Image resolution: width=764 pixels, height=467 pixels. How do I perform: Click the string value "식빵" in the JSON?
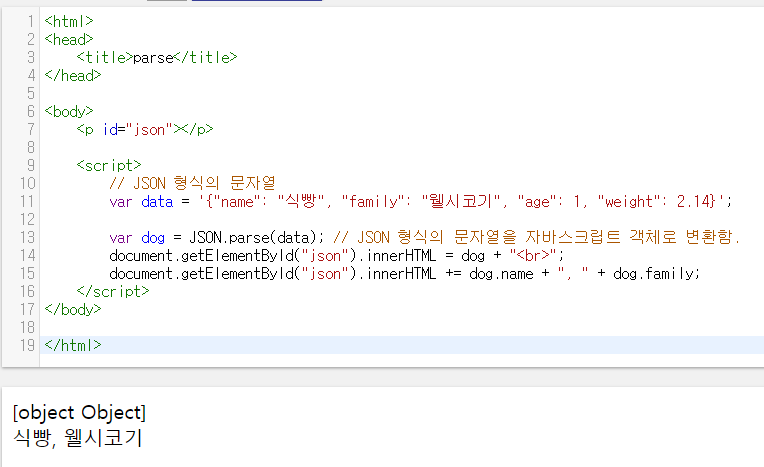[x=301, y=201]
